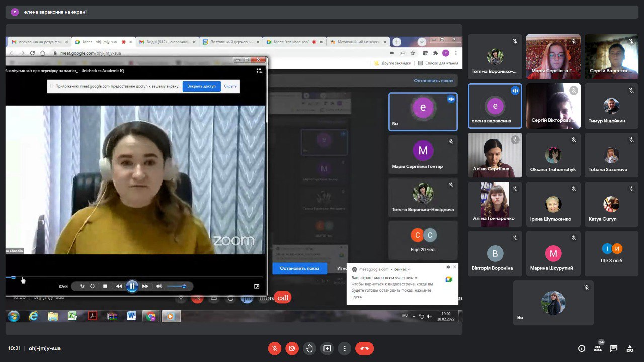Open Chrome extensions puzzle icon
Viewport: 644px width, 362px height.
point(435,53)
